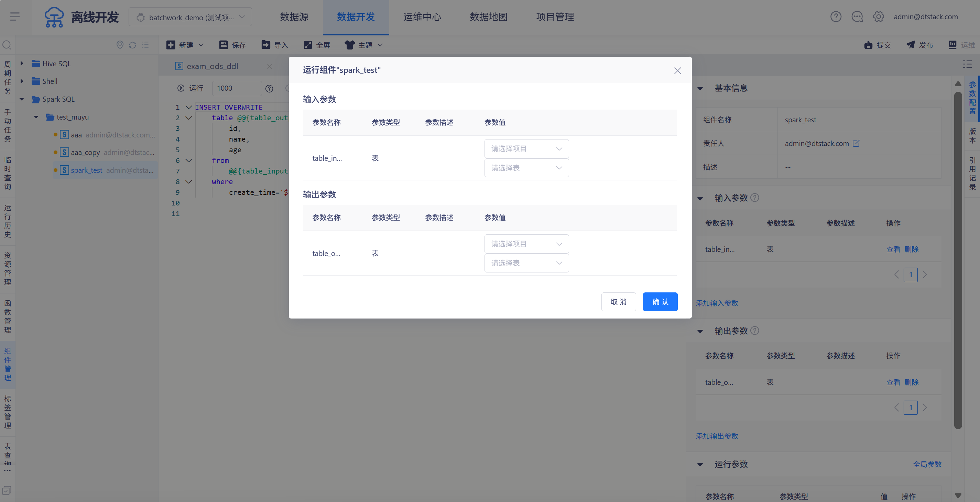
Task: Click the 提交 submit button
Action: [877, 45]
